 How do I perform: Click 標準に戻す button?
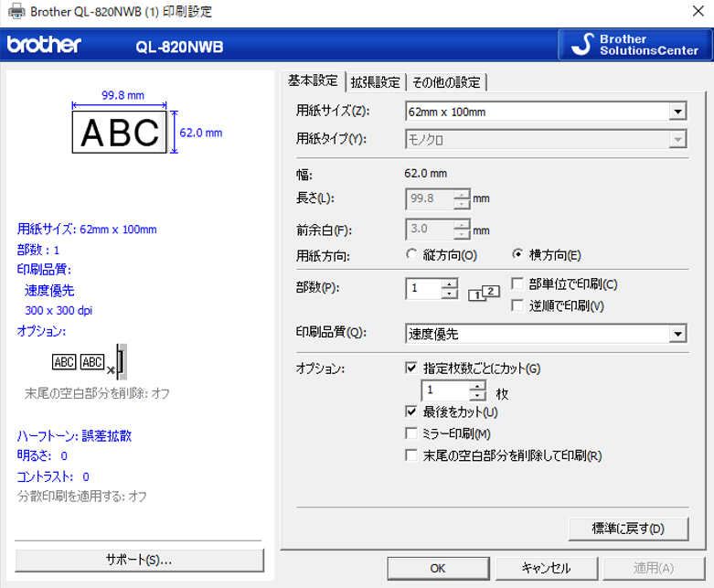point(628,529)
